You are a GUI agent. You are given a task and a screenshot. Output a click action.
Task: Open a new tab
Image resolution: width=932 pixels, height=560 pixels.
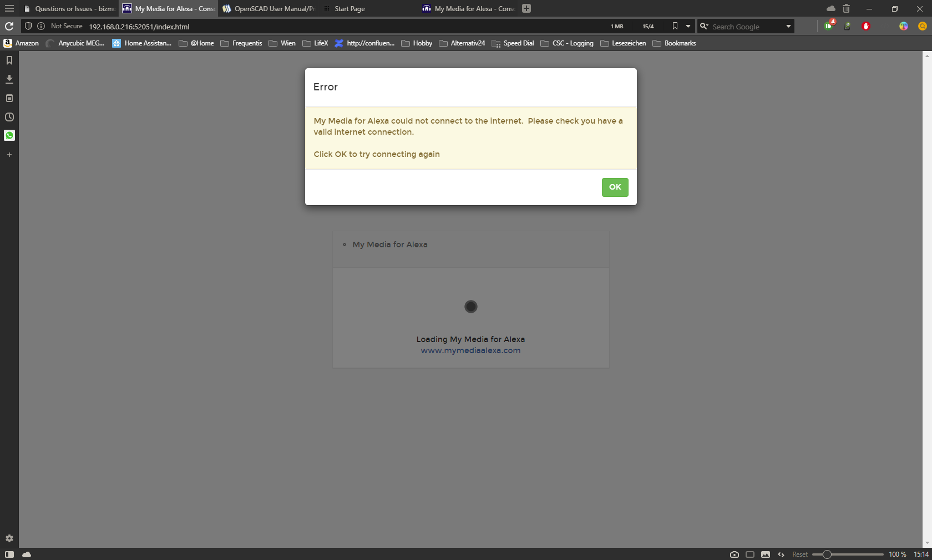[x=526, y=8]
